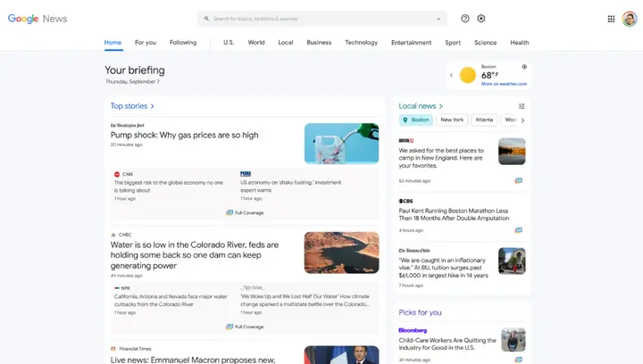Image resolution: width=643 pixels, height=364 pixels.
Task: Open the Technology section
Action: pyautogui.click(x=362, y=43)
